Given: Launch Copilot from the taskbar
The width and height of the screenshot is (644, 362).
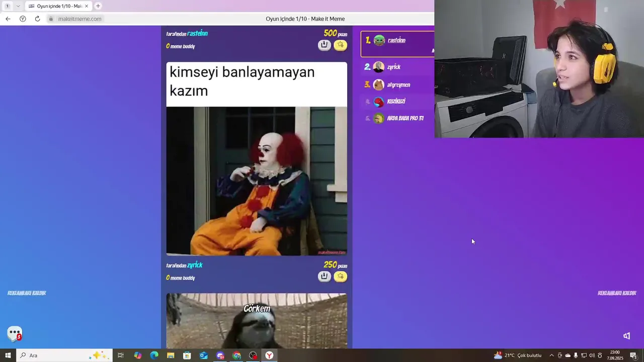Looking at the screenshot, I should 137,355.
